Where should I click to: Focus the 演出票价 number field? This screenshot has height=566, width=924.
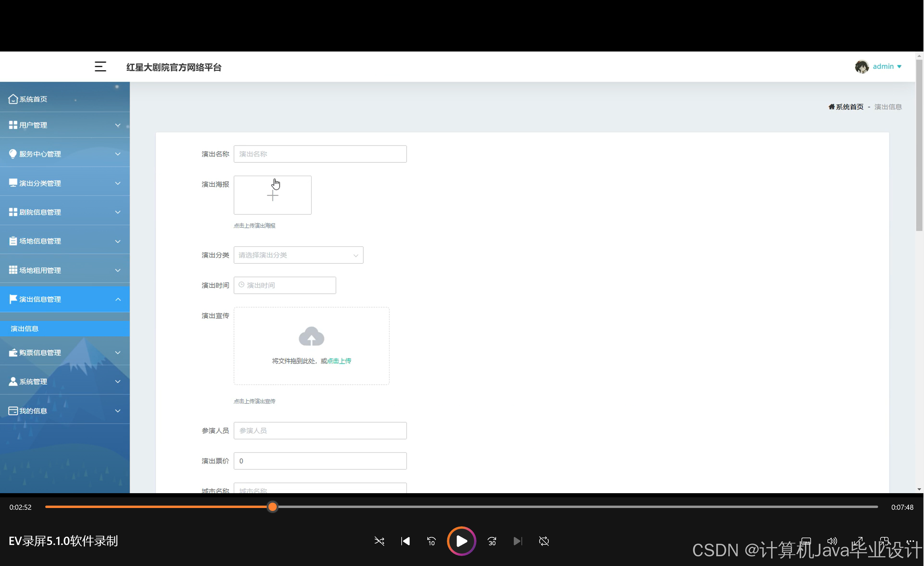click(320, 461)
